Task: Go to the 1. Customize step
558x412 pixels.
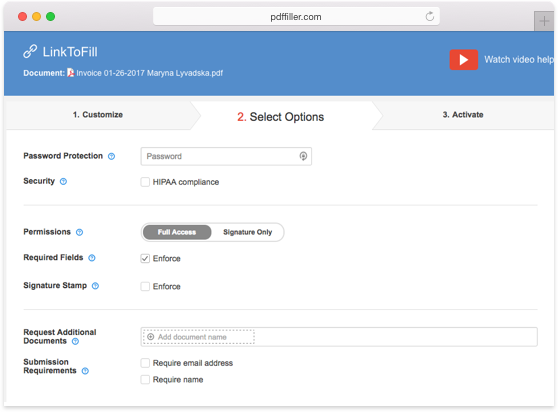Action: pyautogui.click(x=98, y=115)
